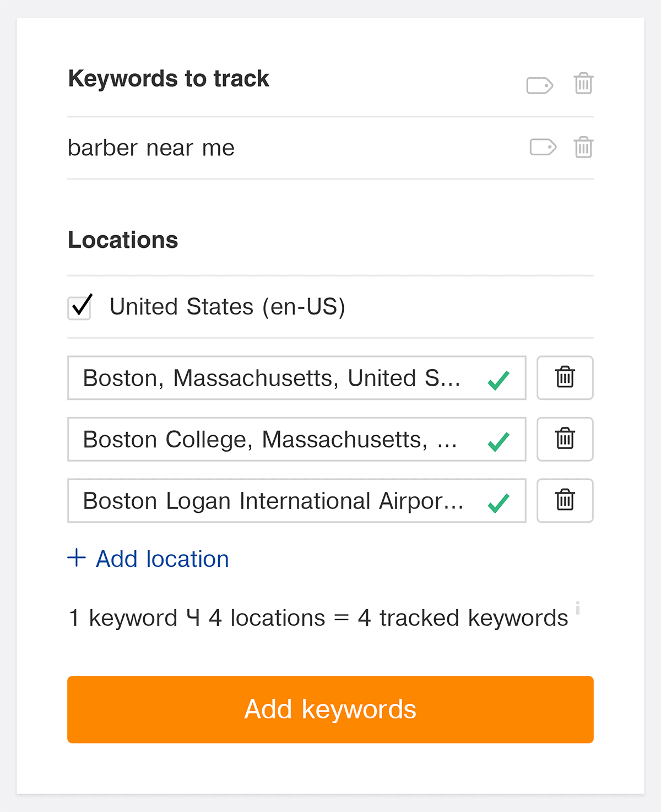661x812 pixels.
Task: Tag the 'barber near me' keyword
Action: pyautogui.click(x=543, y=147)
